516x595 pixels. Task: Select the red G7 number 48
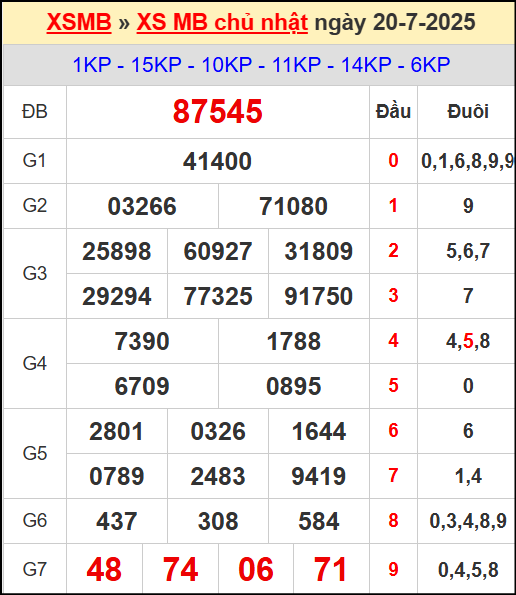(104, 570)
